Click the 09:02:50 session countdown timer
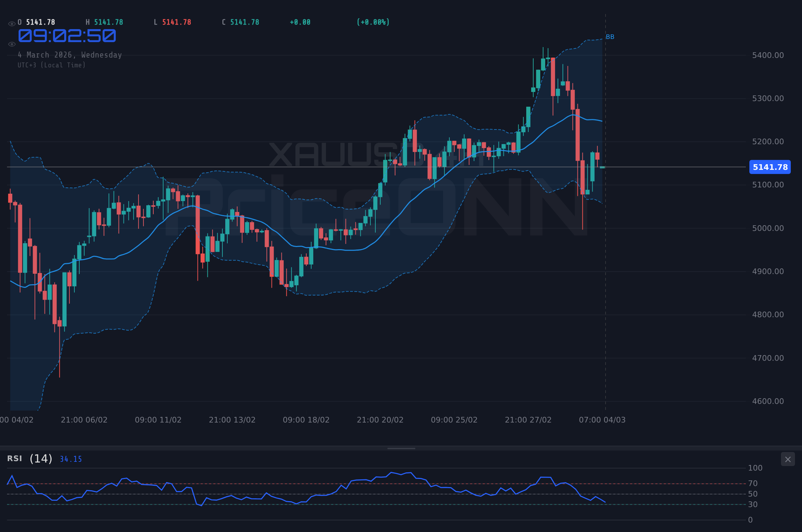 click(67, 35)
